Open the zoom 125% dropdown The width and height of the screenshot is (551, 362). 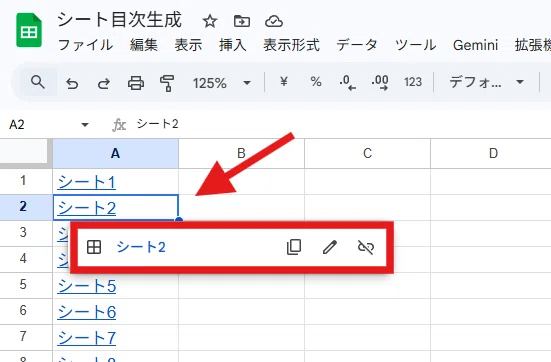coord(221,83)
